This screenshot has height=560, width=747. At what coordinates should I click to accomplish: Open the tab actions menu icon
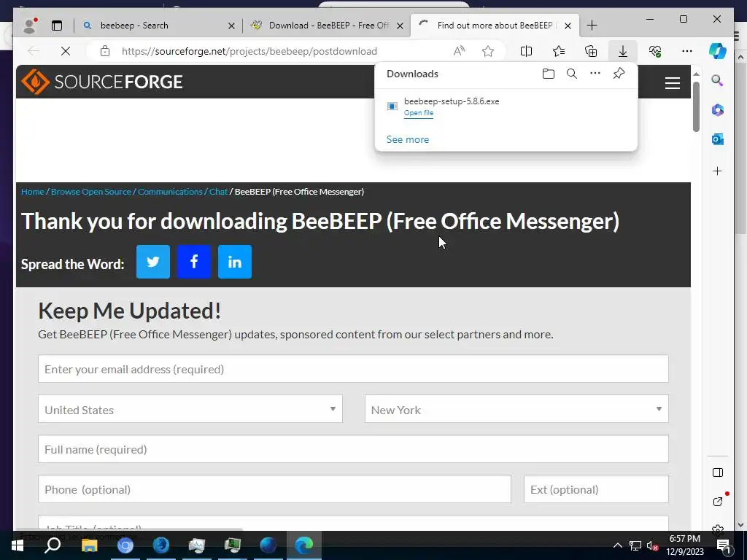(x=57, y=26)
